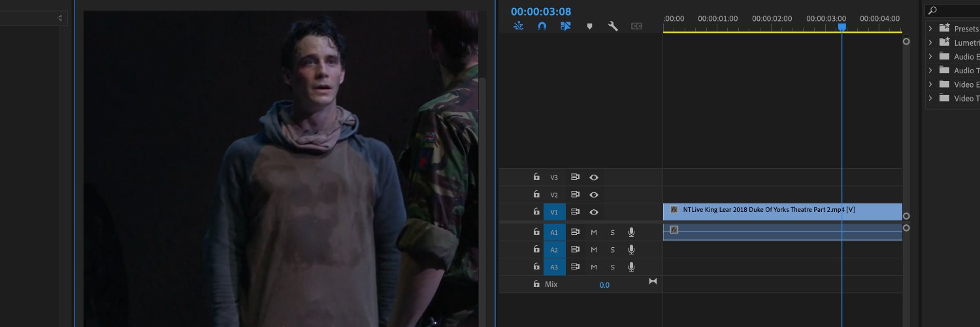Click the blue playhead marker on ruler

pos(842,27)
